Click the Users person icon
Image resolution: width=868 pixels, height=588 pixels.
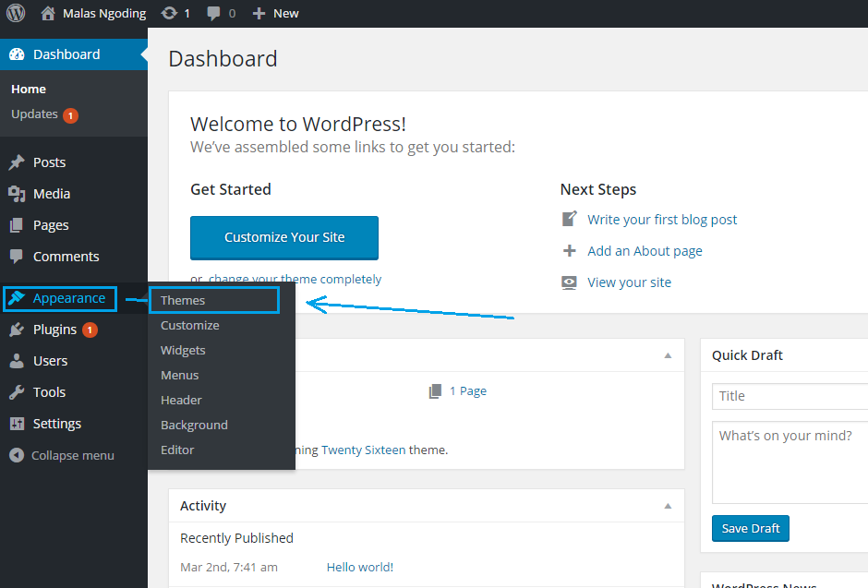18,361
